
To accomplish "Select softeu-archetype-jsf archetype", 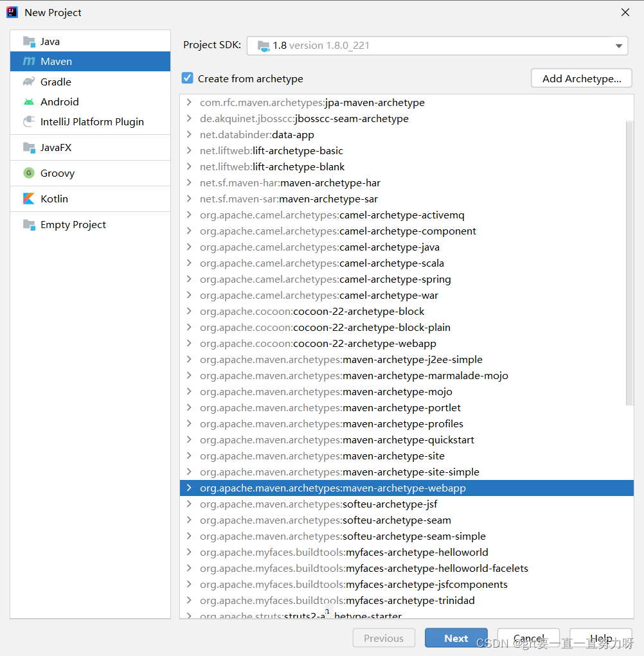I will pos(407,504).
